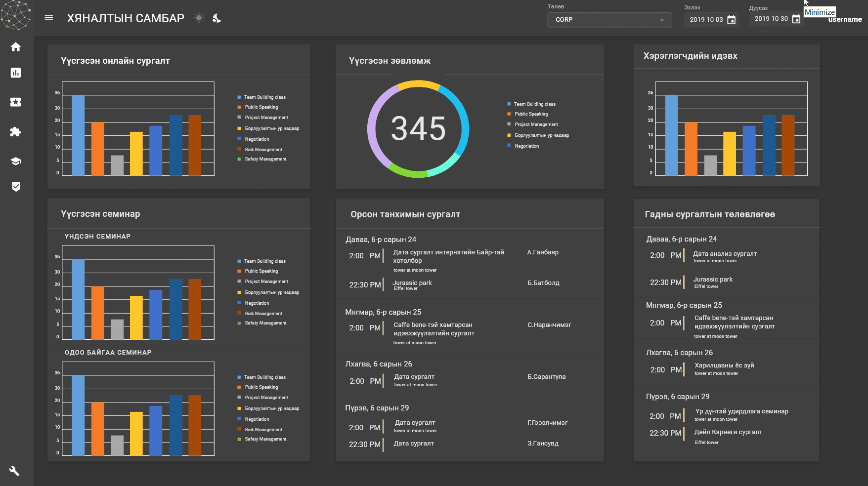The image size is (868, 486).
Task: Open the graduation cap training icon
Action: click(x=16, y=161)
